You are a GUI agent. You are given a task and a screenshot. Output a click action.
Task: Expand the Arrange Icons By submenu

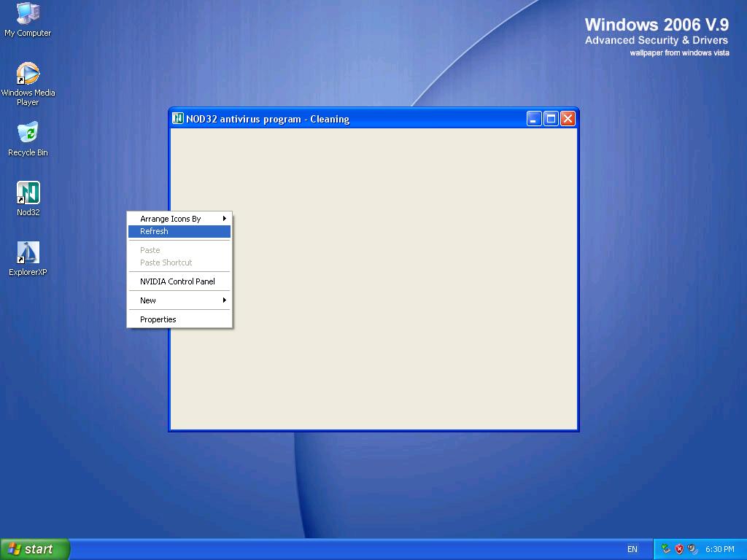click(179, 219)
